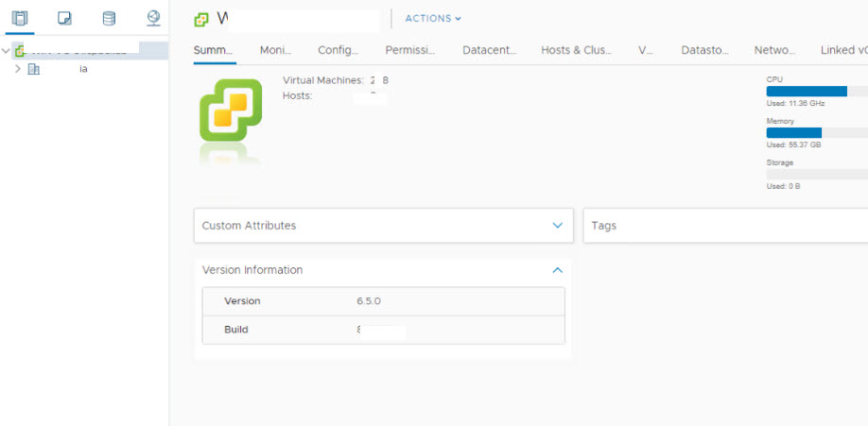Open the Datacenters tab
The height and width of the screenshot is (426, 868).
pyautogui.click(x=489, y=50)
